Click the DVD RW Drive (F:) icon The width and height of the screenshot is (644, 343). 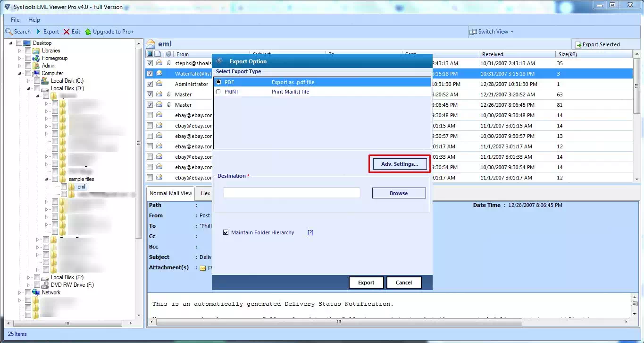(45, 285)
